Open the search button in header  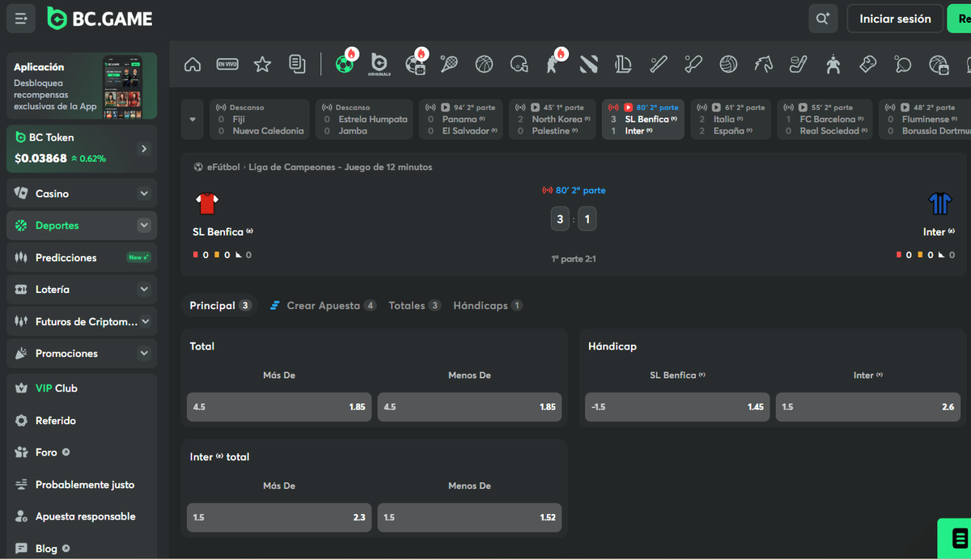(x=823, y=19)
